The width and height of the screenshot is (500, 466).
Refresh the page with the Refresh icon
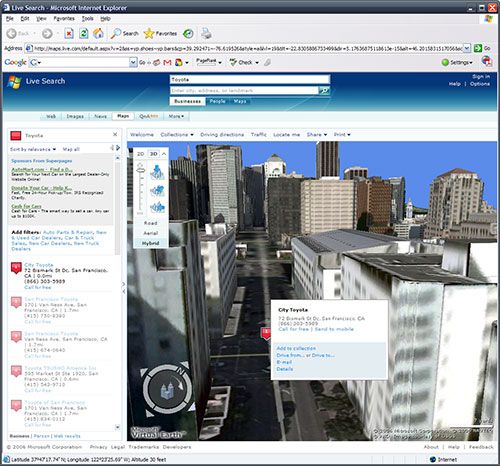(84, 33)
